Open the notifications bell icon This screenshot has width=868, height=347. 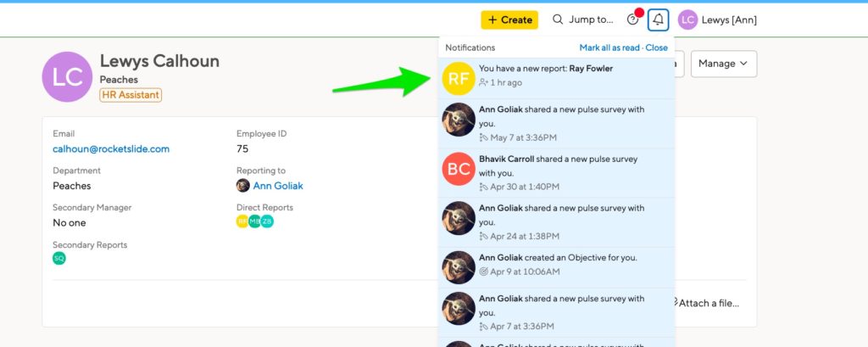click(658, 20)
